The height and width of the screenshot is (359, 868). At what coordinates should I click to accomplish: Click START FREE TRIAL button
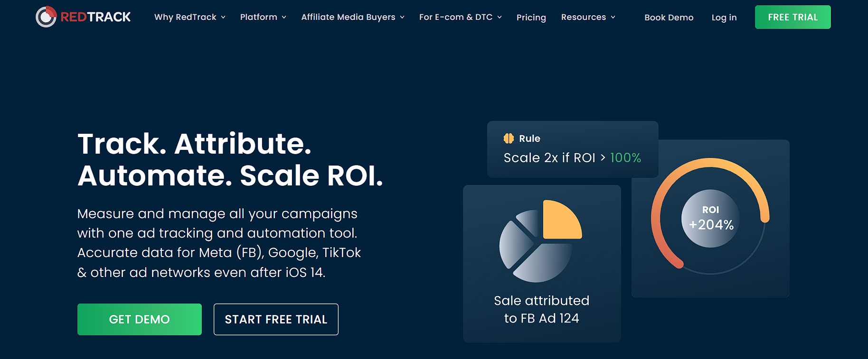pyautogui.click(x=276, y=319)
